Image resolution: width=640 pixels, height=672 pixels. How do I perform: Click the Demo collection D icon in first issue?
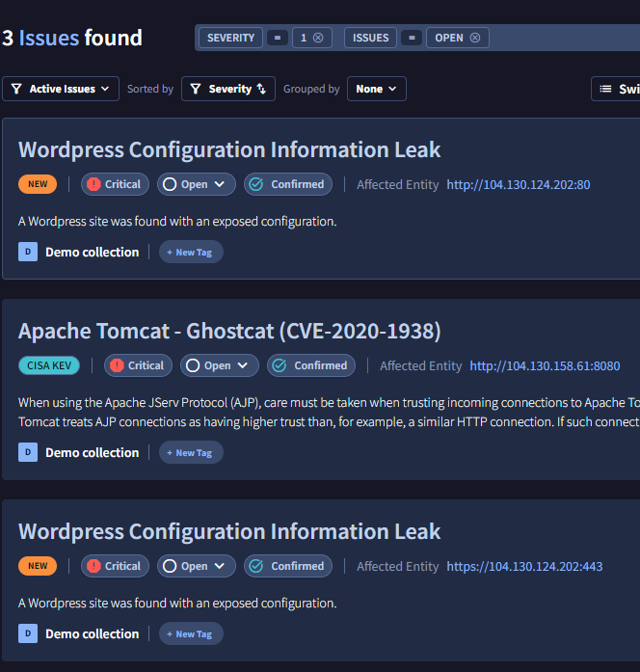tap(28, 252)
